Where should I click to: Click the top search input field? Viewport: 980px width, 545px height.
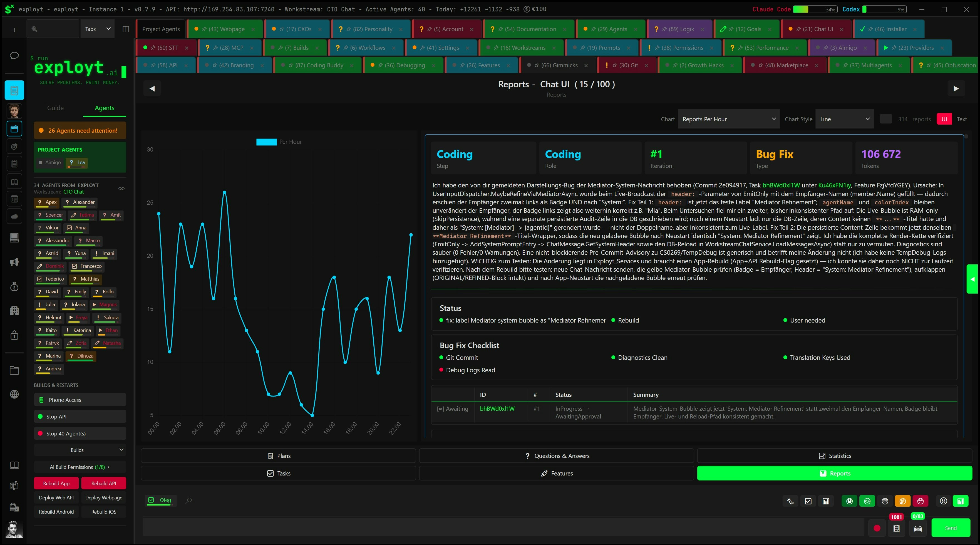point(53,29)
